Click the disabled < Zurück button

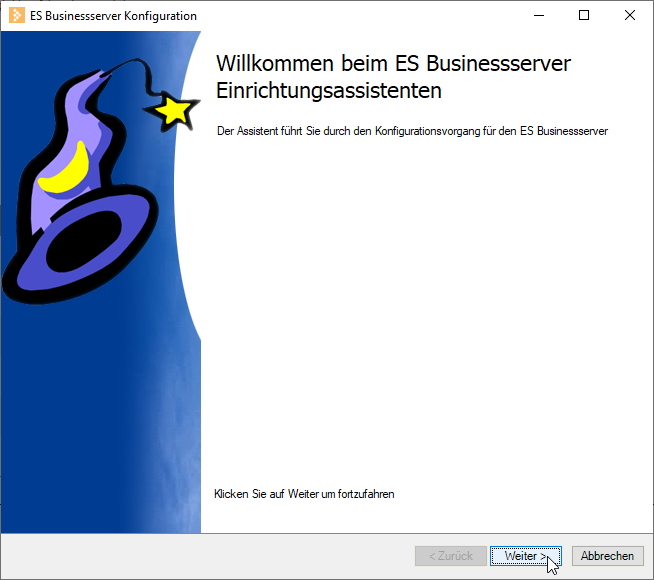coord(450,556)
